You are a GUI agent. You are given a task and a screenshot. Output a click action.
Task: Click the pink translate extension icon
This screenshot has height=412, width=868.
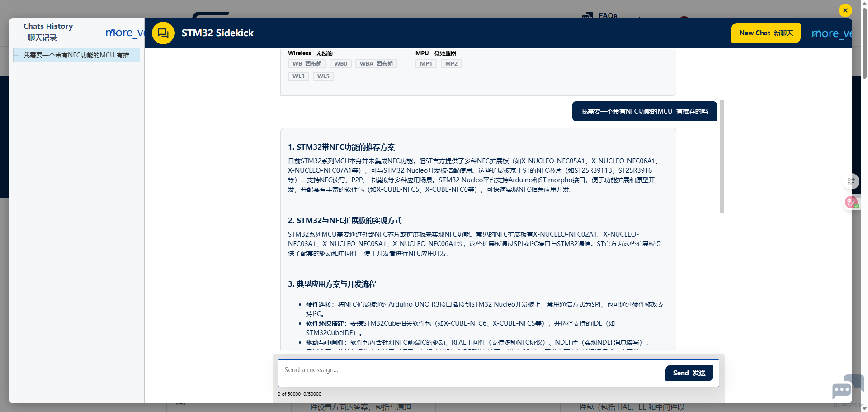pos(852,202)
